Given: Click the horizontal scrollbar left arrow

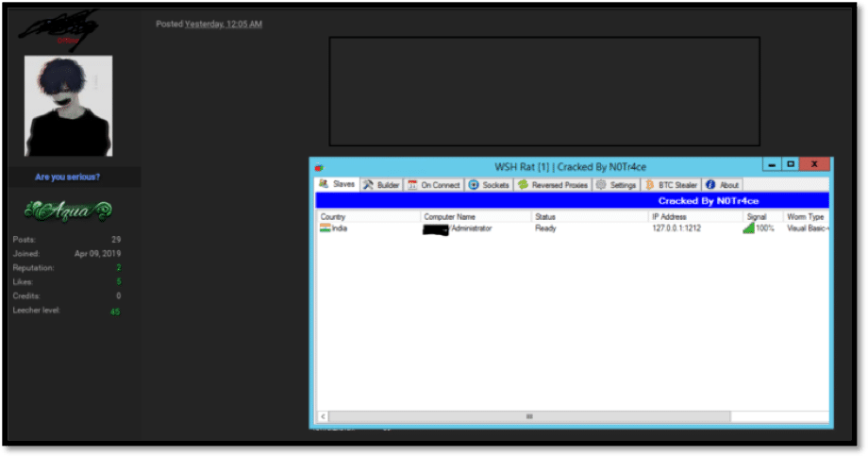Looking at the screenshot, I should (323, 416).
